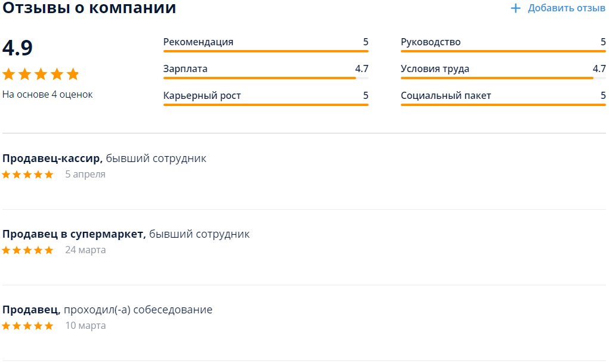Open the "Продавец в супермаркет" review
Screen dimensions: 609x364
(x=74, y=234)
